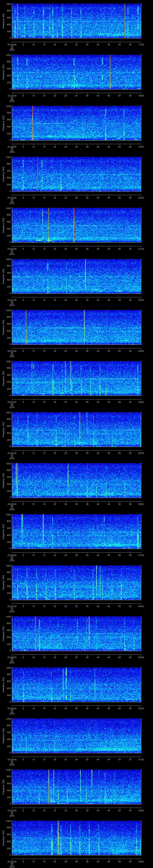
Task: Select the 23:29:00 start time label
Action: pos(12,708)
